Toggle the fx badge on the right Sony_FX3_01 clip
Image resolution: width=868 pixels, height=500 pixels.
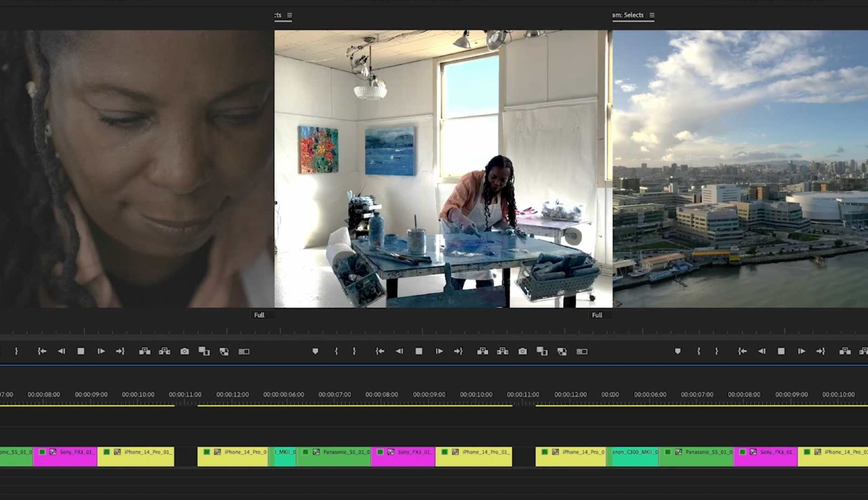[743, 452]
